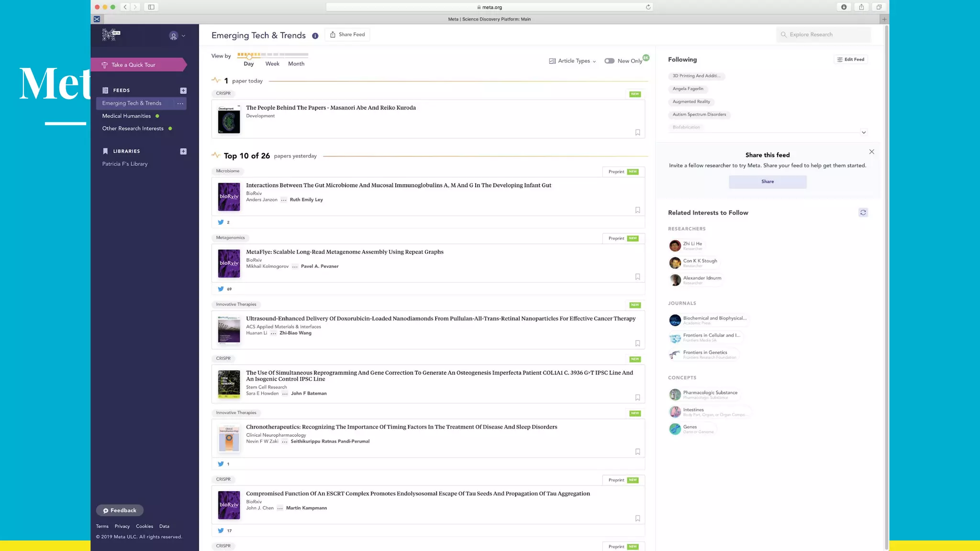The height and width of the screenshot is (551, 980).
Task: Click the Edit Feed button
Action: point(850,59)
